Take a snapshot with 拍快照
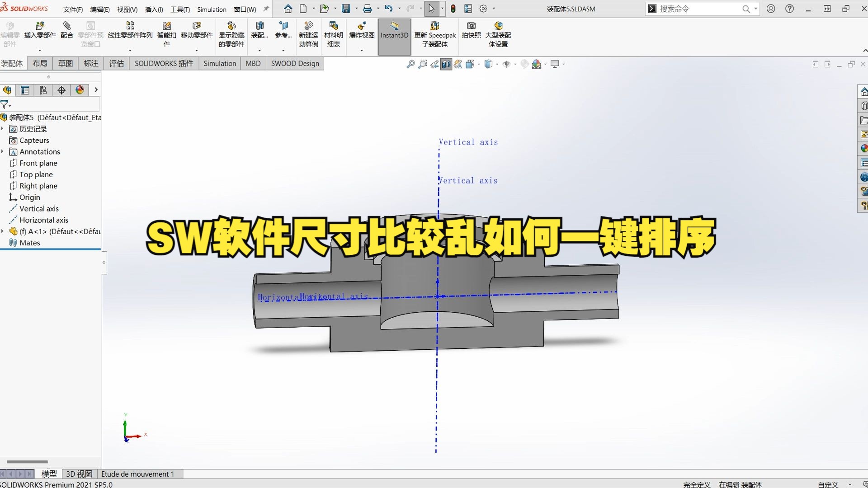This screenshot has width=868, height=488. point(472,32)
